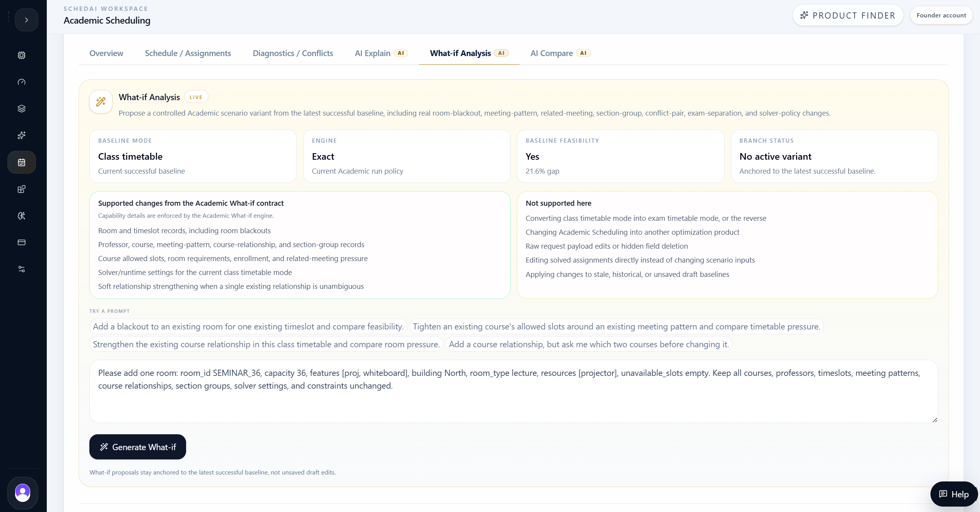The height and width of the screenshot is (512, 980).
Task: Switch to the AI Compare tab
Action: 560,53
